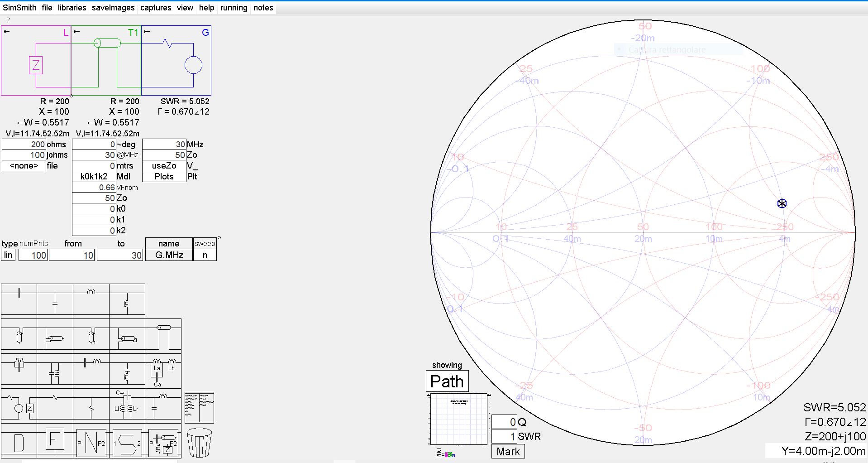Open the small plot thumbnail below Path
This screenshot has height=463, width=868.
459,420
